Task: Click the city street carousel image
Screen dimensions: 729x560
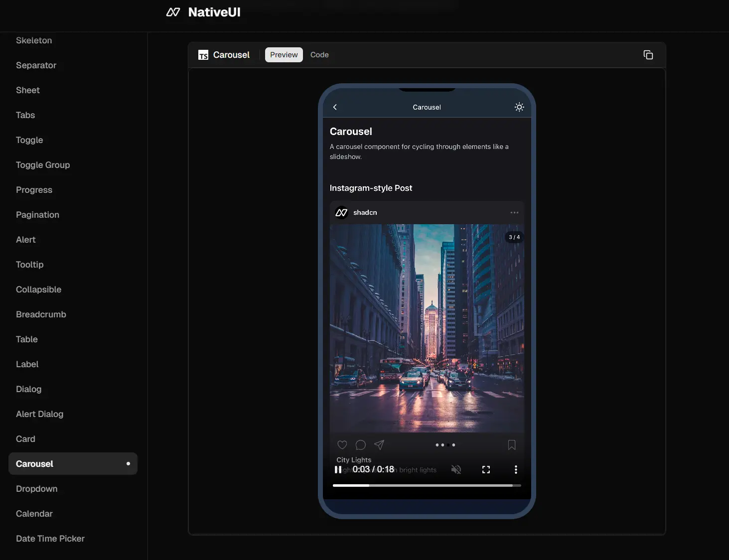Action: point(427,328)
